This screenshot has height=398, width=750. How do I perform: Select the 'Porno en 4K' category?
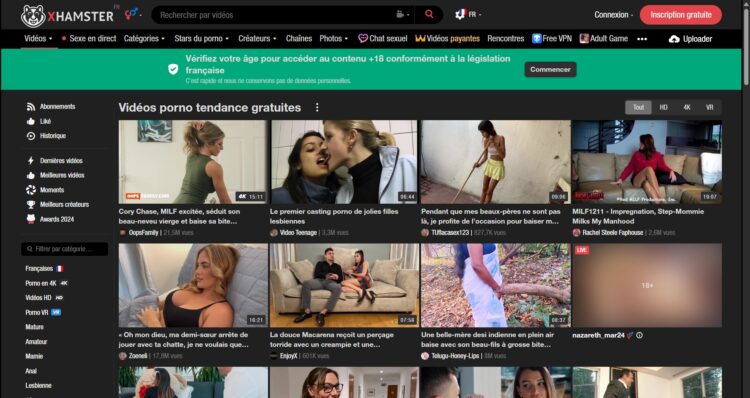[47, 283]
